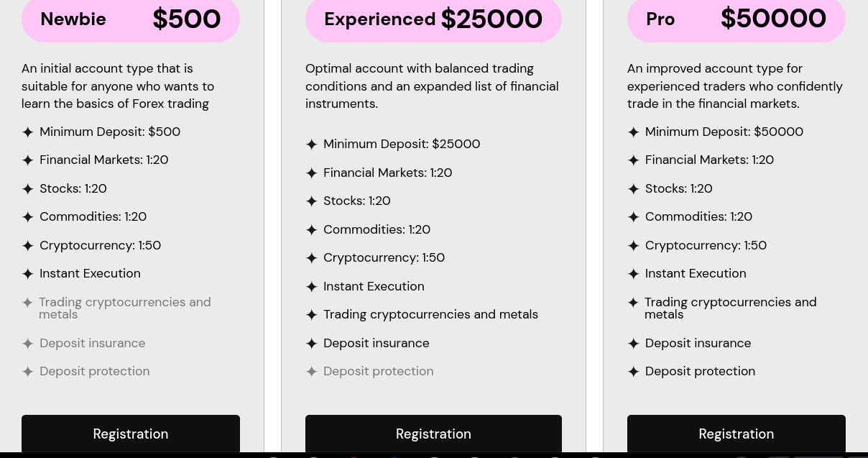Click Pro Deposit insurance feature text
This screenshot has height=458, width=868.
click(698, 343)
